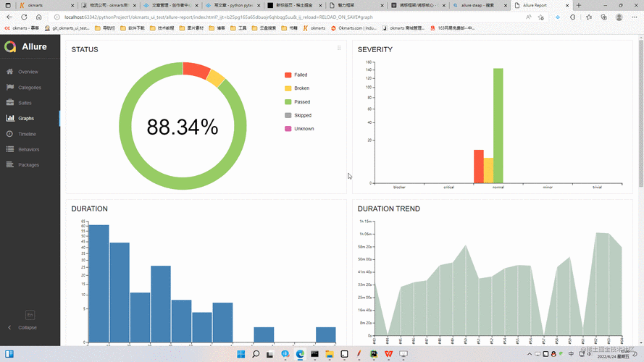Click the STATUS widget drag handle
This screenshot has height=362, width=644.
tap(339, 49)
